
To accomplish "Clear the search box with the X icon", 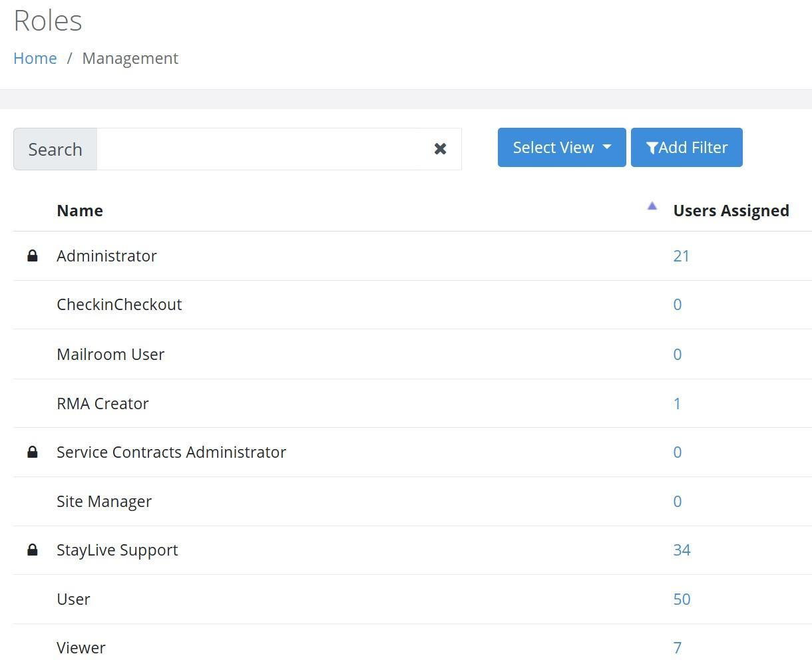I will tap(440, 148).
